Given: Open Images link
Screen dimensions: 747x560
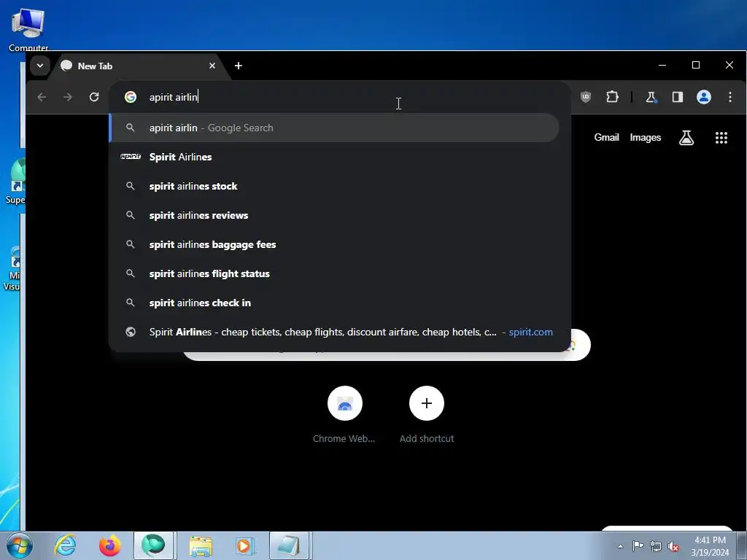Looking at the screenshot, I should coord(645,138).
